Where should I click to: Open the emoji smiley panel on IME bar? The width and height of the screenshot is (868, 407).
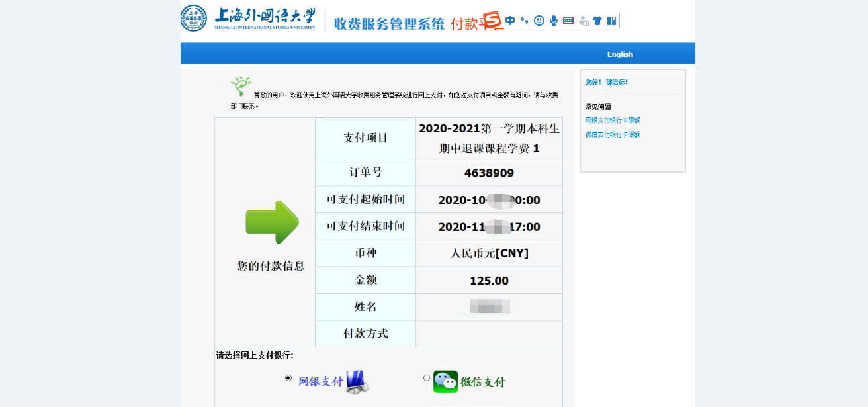[539, 21]
